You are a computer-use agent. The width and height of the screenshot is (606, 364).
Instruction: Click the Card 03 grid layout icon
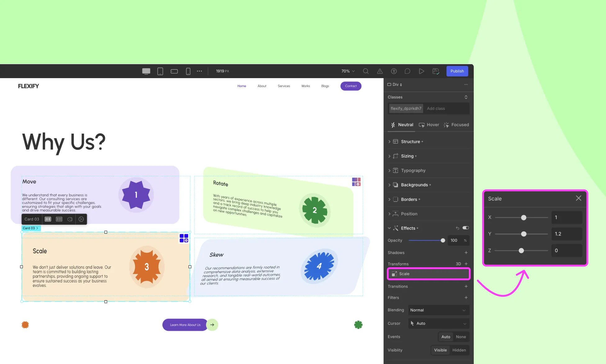(x=59, y=219)
